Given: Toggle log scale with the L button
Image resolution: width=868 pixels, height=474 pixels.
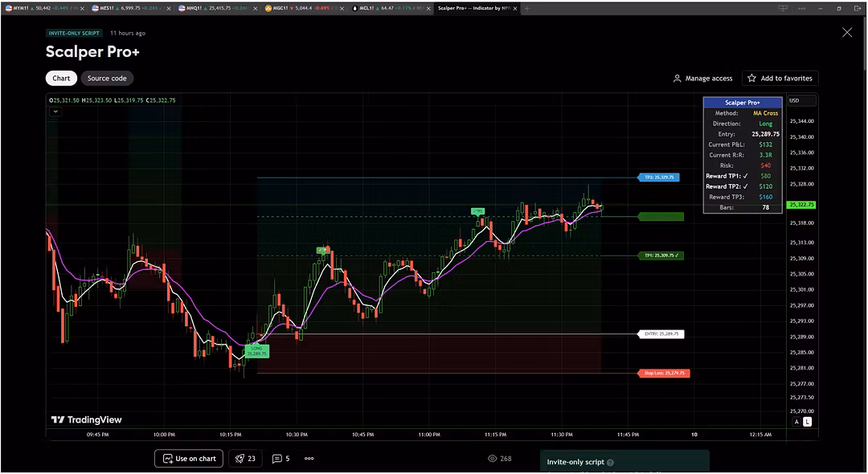Looking at the screenshot, I should click(807, 422).
